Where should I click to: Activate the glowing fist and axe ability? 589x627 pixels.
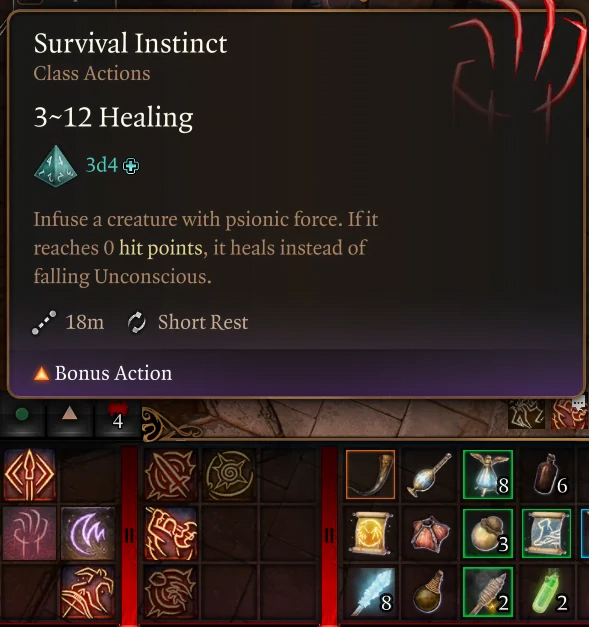point(171,533)
